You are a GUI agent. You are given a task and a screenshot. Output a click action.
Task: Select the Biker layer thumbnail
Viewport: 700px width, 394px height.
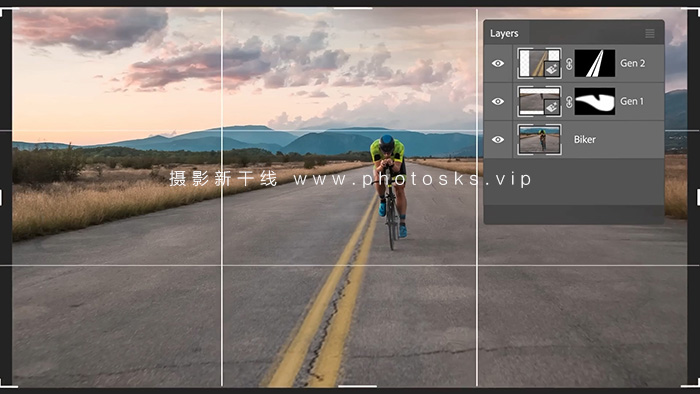[x=539, y=140]
